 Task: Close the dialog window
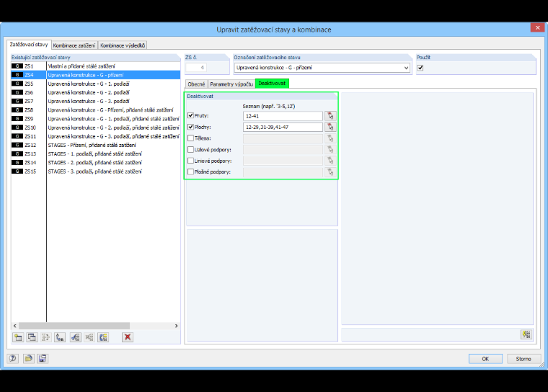[537, 27]
